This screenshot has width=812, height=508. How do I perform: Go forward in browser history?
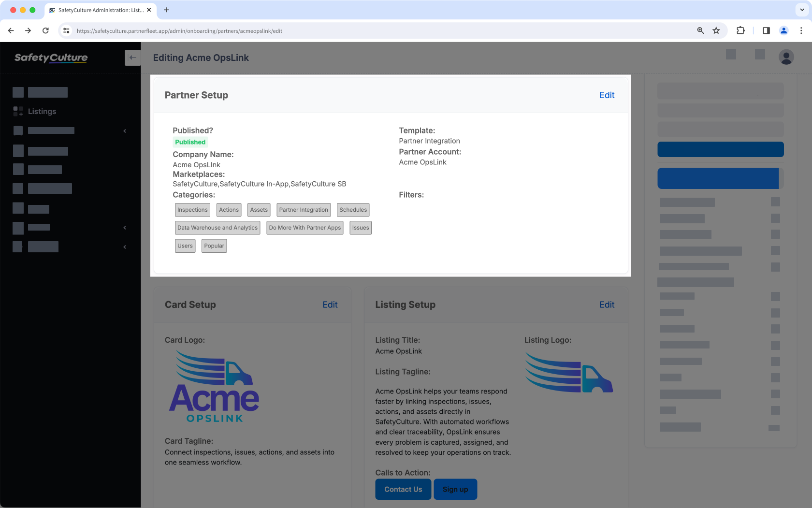pos(28,30)
